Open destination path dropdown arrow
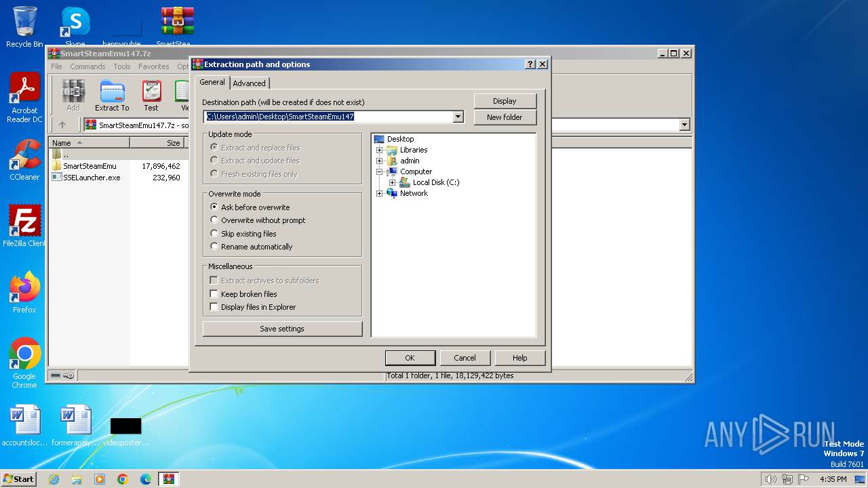868x488 pixels. click(458, 117)
